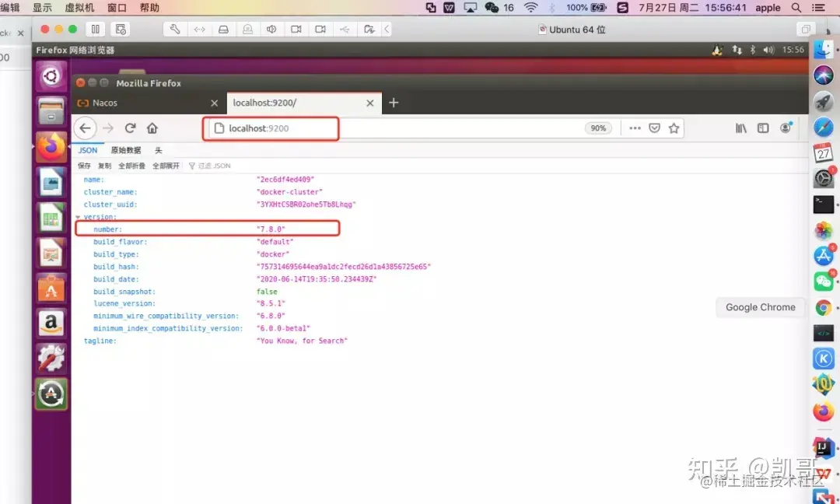This screenshot has width=840, height=504.
Task: Show the Firefox sidebars
Action: click(763, 128)
